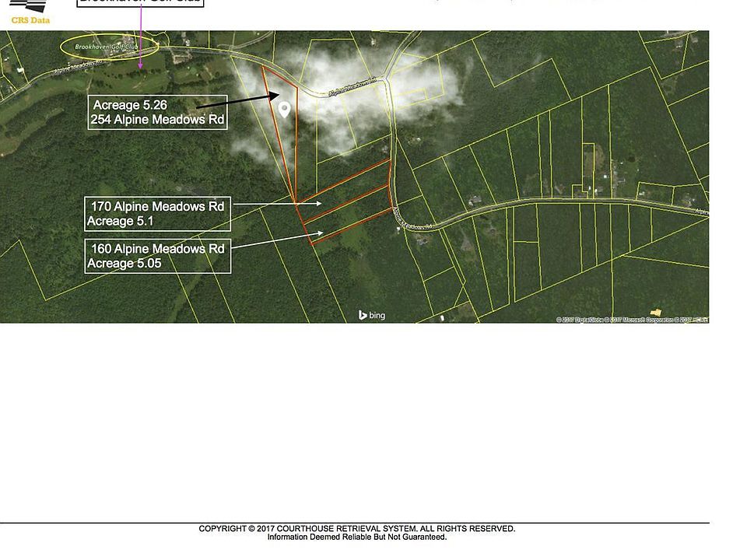
Task: Click the Information Deemed Reliable disclaimer text
Action: pos(356,537)
